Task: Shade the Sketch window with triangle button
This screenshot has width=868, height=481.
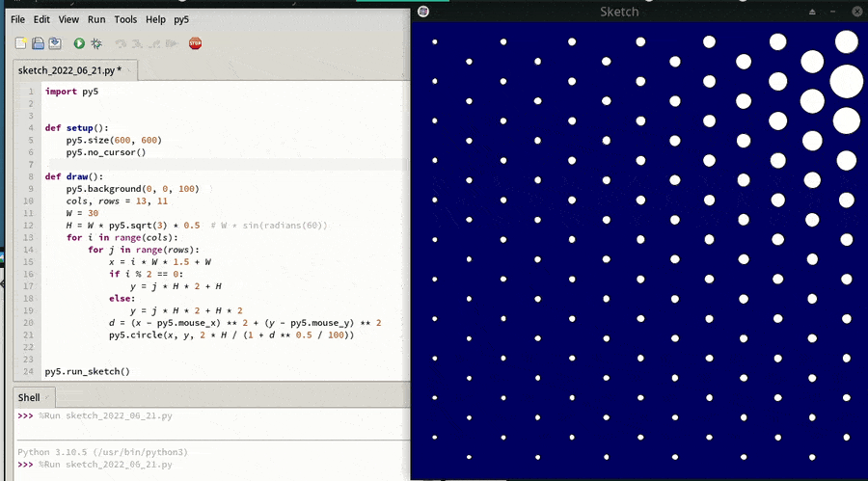Action: point(812,12)
